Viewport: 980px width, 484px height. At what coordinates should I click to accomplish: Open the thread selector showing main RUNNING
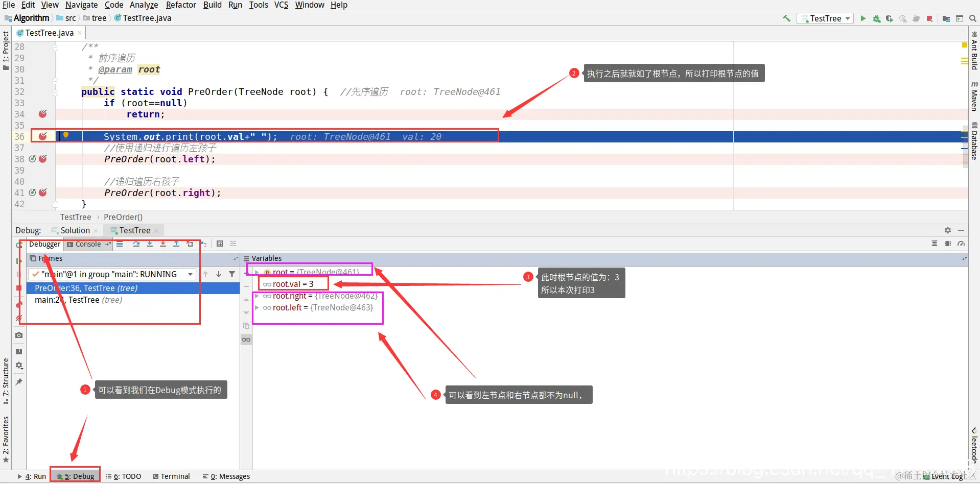click(111, 274)
